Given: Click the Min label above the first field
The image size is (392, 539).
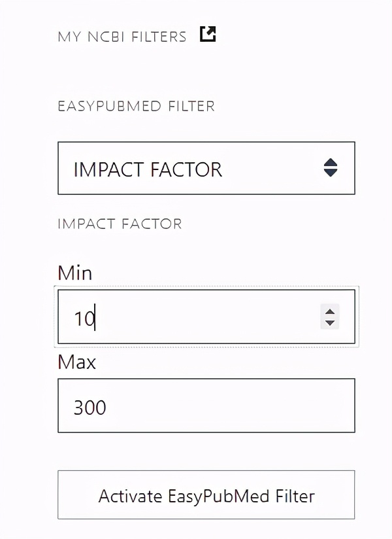Looking at the screenshot, I should point(74,272).
